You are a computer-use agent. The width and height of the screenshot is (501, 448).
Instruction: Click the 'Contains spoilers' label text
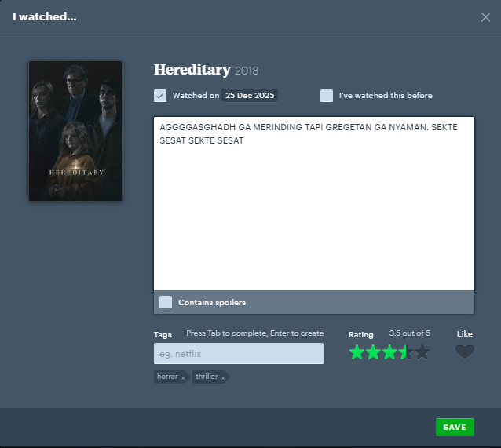point(212,303)
